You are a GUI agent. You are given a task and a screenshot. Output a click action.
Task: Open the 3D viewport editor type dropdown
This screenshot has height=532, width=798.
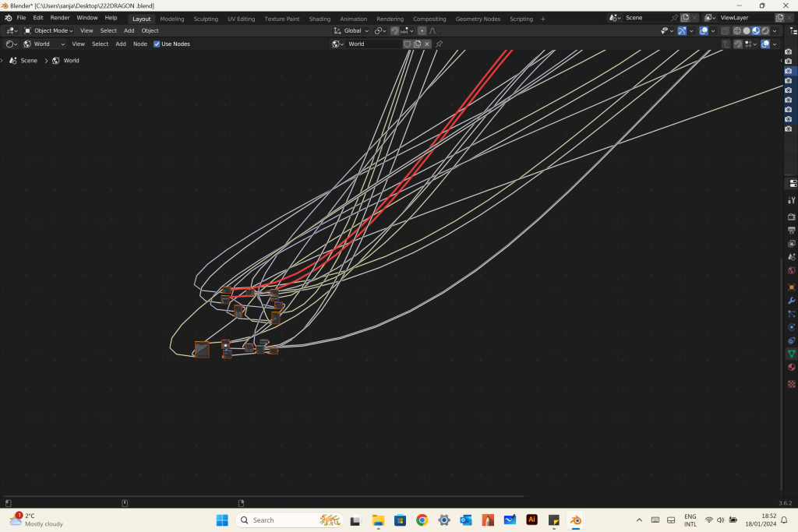(11, 31)
